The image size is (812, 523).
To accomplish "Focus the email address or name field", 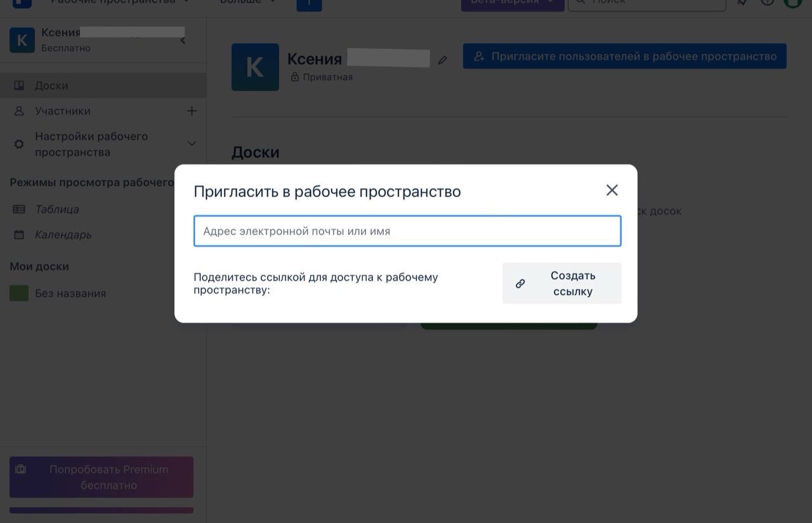I will tap(407, 231).
